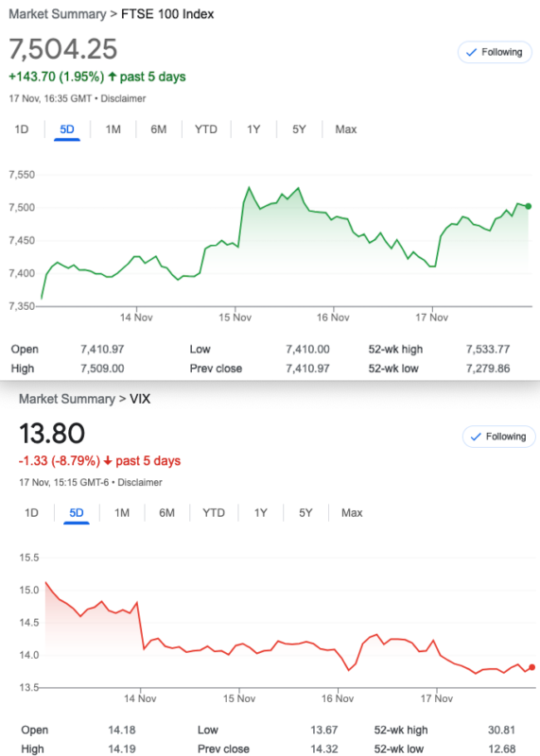The image size is (540, 756).
Task: Click Market Summary breadcrumb above FTSE 100 Index
Action: 58,14
